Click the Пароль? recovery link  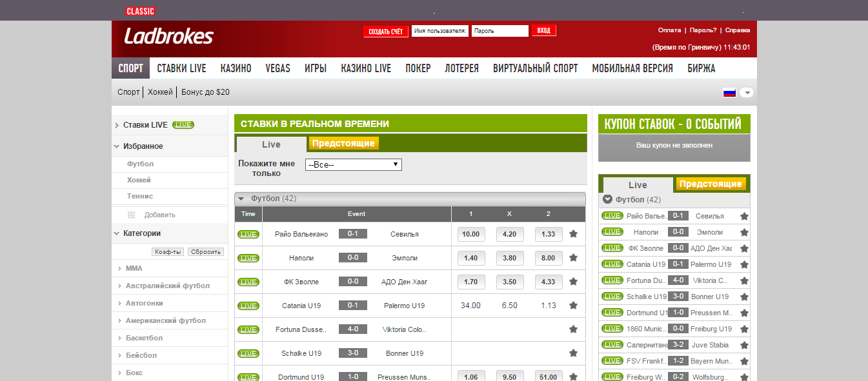pos(703,30)
